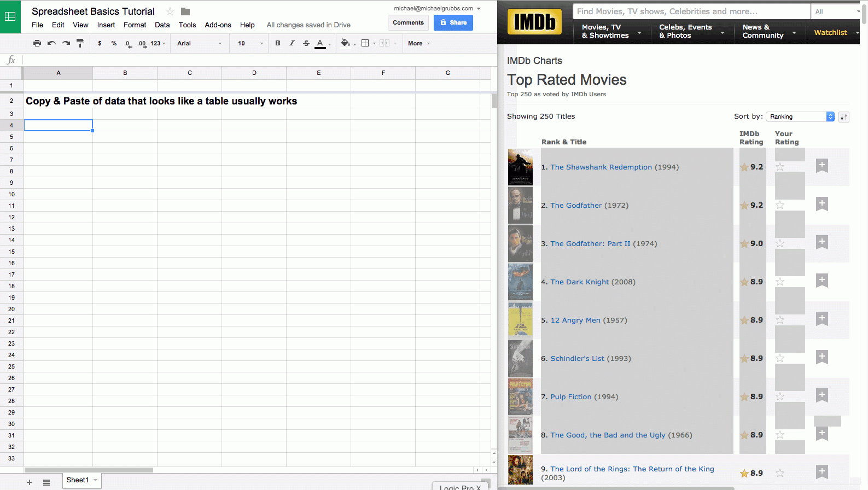Click the IMDb search input field

pyautogui.click(x=691, y=11)
